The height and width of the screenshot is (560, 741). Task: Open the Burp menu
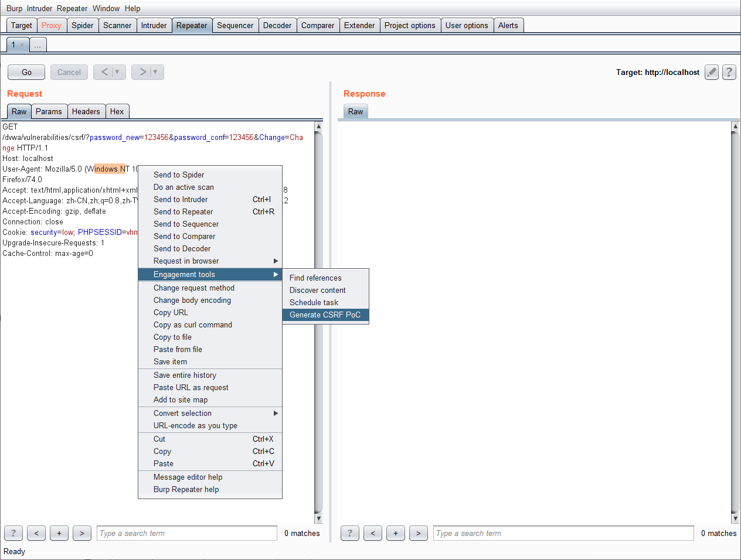point(14,8)
